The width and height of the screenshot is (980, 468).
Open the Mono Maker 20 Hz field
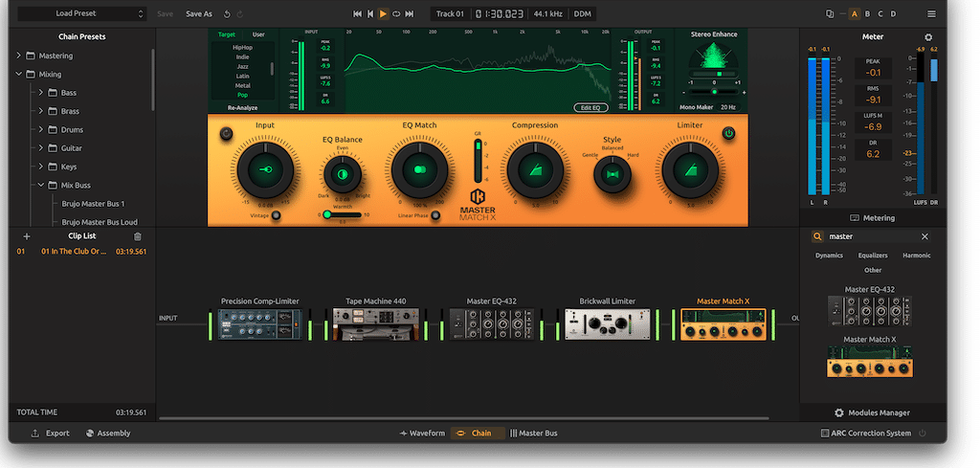click(727, 107)
